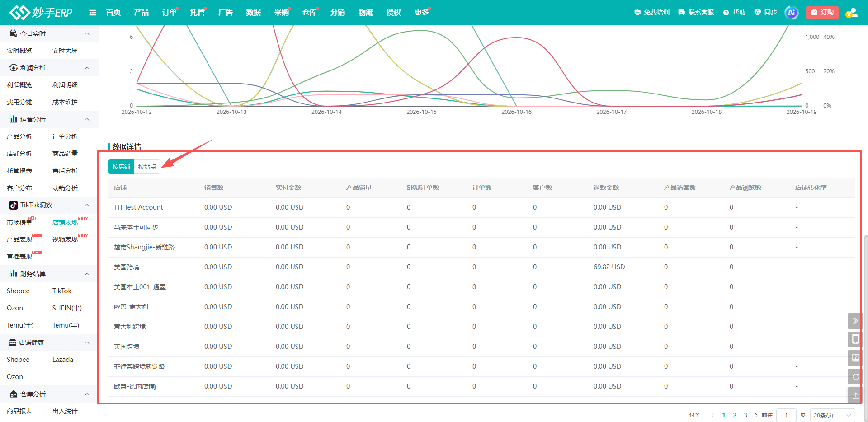Open 利润明细 in sidebar

pyautogui.click(x=65, y=85)
